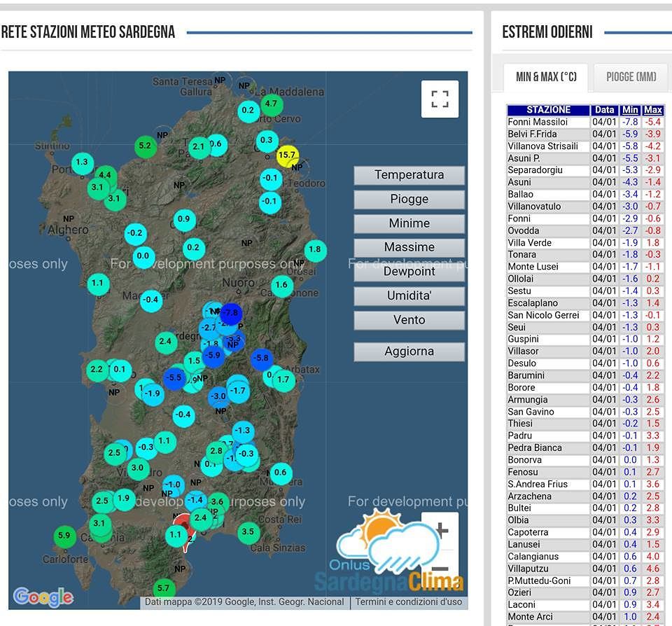Viewport: 672px width, 626px height.
Task: Open the Min & Max (°C) tab
Action: point(546,77)
